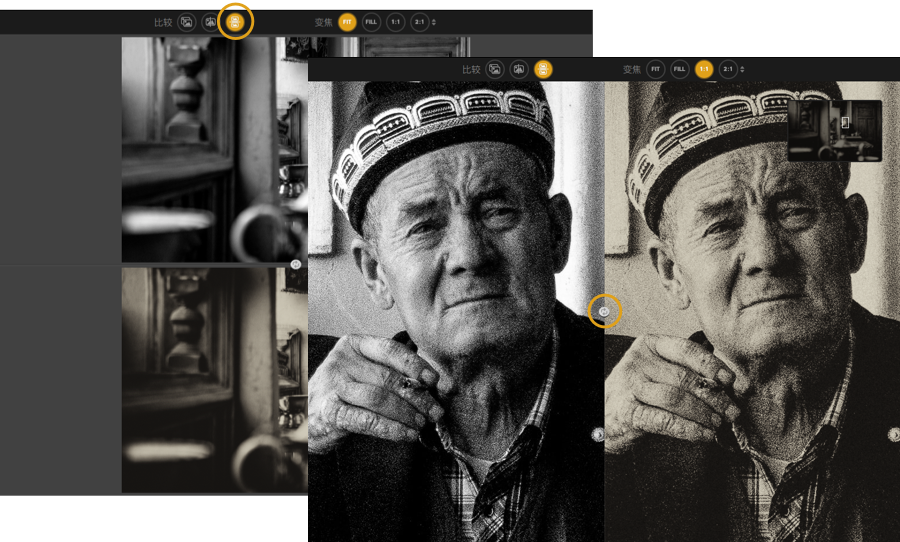Viewport: 900px width, 542px height.
Task: Set zoom to 1:1 in front window
Action: coord(704,69)
